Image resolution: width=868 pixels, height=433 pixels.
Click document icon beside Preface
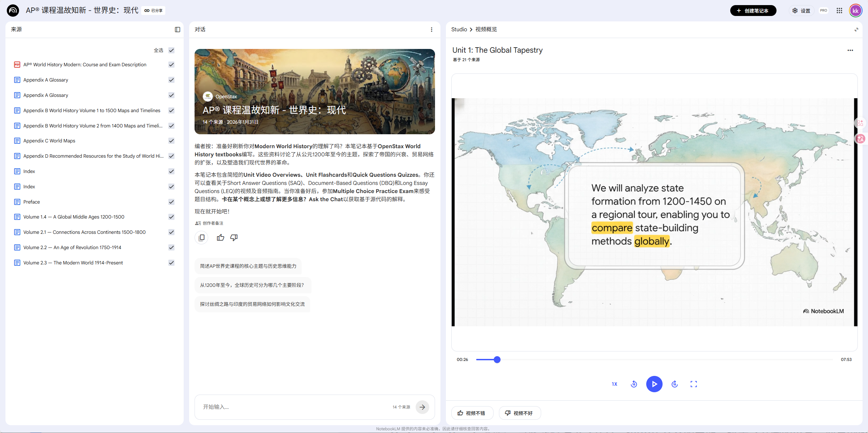click(17, 202)
